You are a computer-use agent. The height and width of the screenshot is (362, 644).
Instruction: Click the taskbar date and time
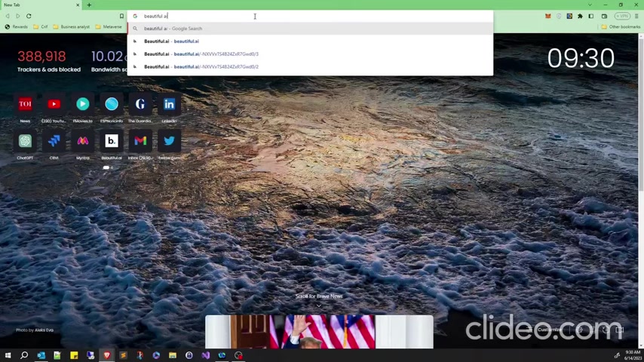[x=633, y=355]
